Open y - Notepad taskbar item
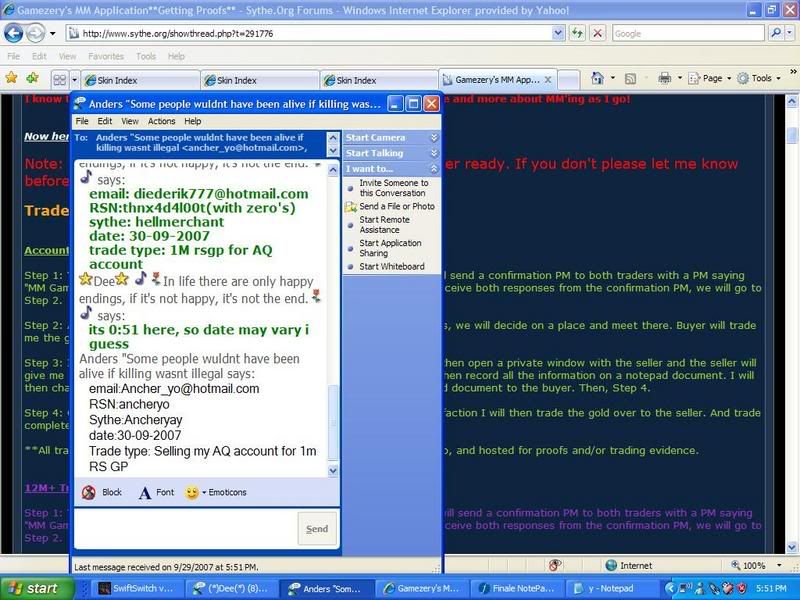This screenshot has width=800, height=600. point(611,588)
